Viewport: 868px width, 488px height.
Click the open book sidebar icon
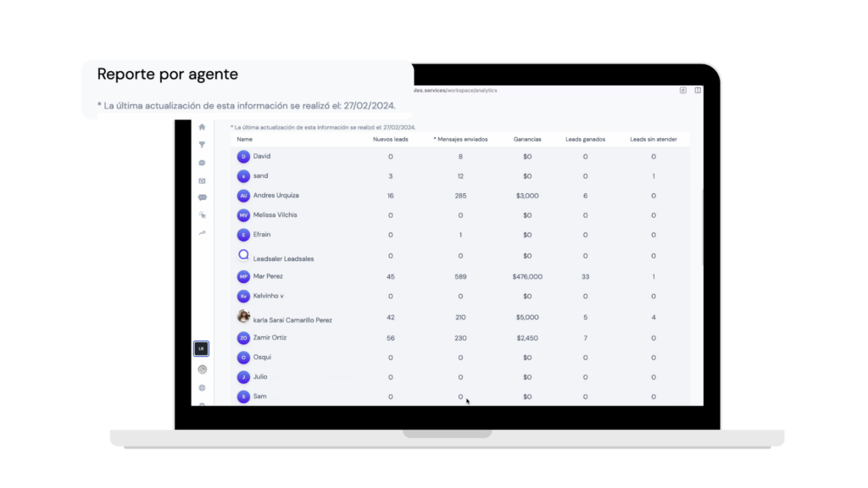click(202, 180)
